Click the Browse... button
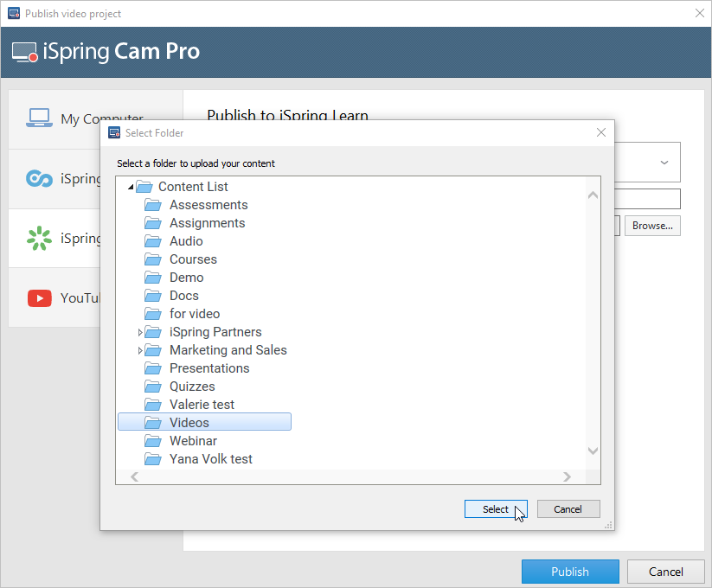The image size is (712, 588). click(652, 226)
